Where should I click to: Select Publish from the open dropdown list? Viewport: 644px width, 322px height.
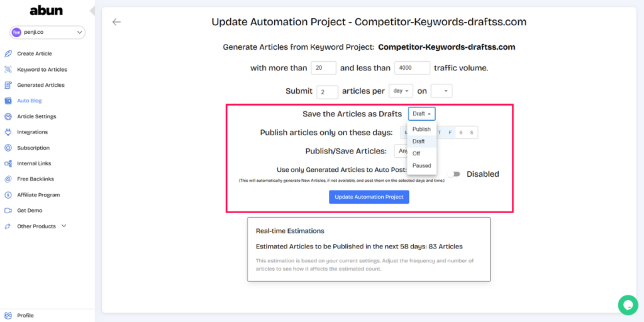(x=421, y=129)
